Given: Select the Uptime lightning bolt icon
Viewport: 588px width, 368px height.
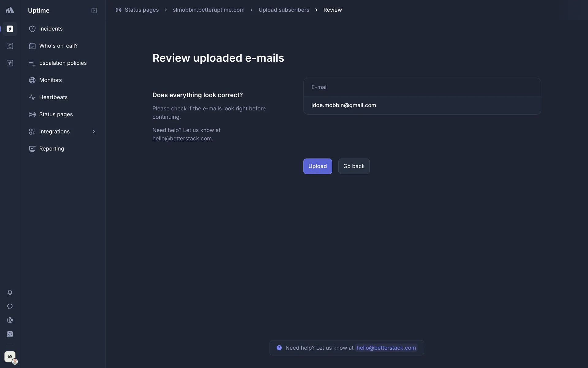Looking at the screenshot, I should coord(10,29).
